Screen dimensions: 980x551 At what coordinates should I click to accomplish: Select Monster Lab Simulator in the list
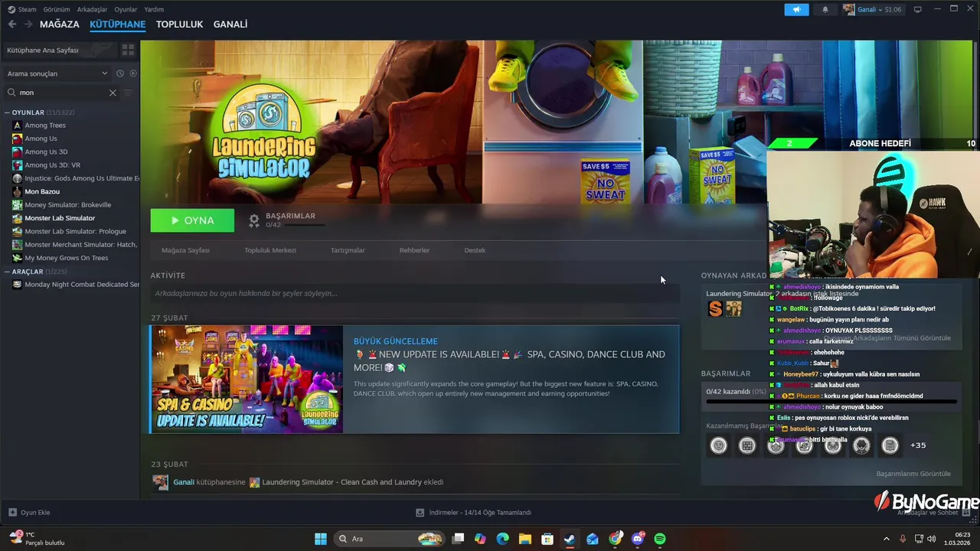pyautogui.click(x=60, y=218)
